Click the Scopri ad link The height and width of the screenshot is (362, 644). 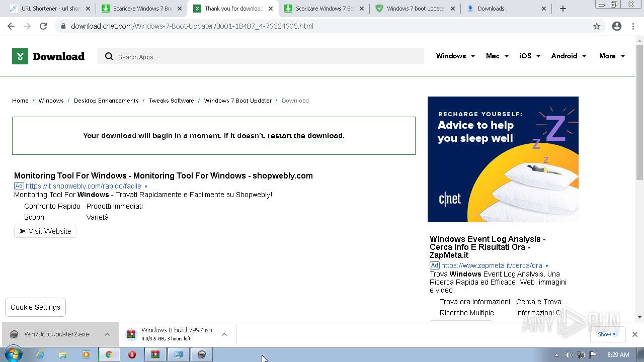pos(34,217)
